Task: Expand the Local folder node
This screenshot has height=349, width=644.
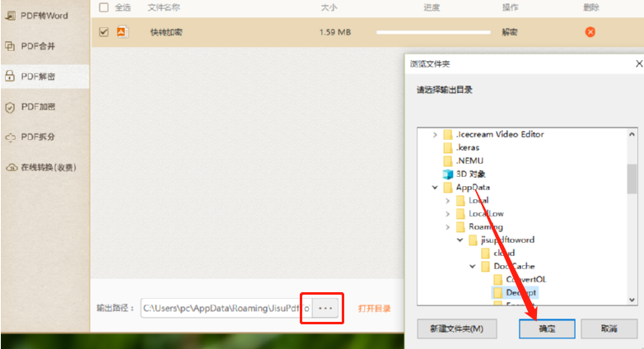Action: point(448,201)
